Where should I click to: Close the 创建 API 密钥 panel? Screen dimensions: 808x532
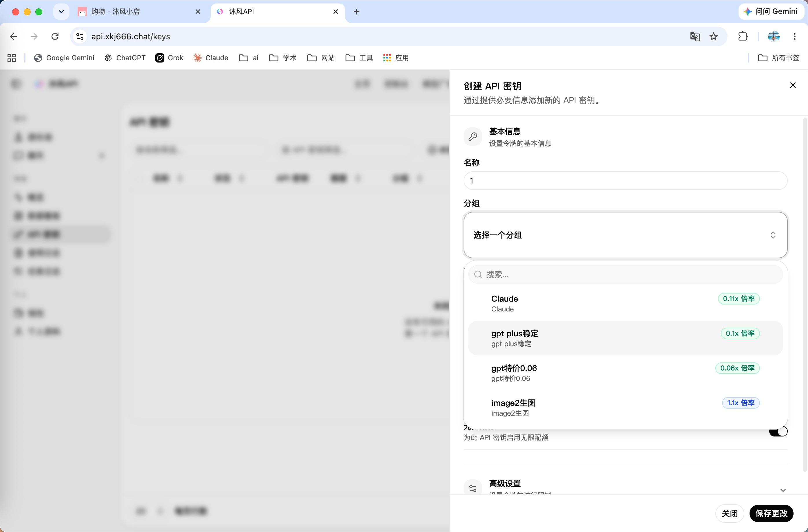coord(793,85)
